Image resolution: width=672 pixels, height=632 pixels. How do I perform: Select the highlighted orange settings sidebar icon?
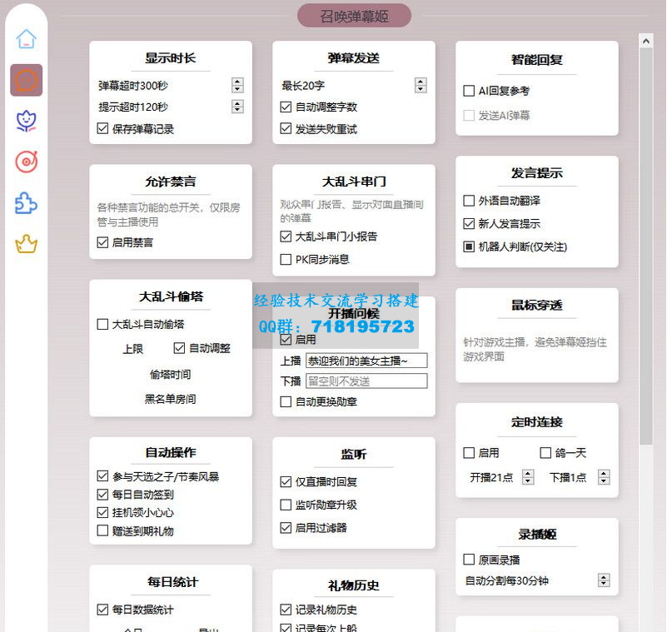point(27,80)
